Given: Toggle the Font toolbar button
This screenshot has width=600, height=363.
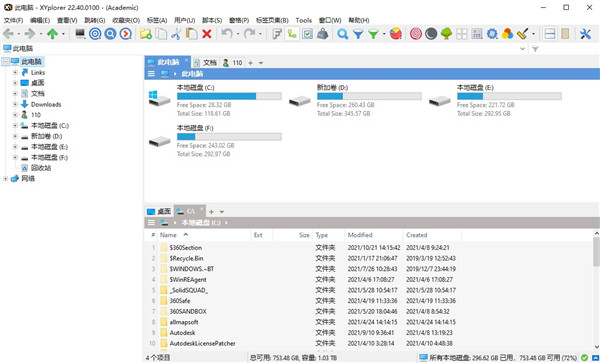Looking at the screenshot, I should pos(277,34).
